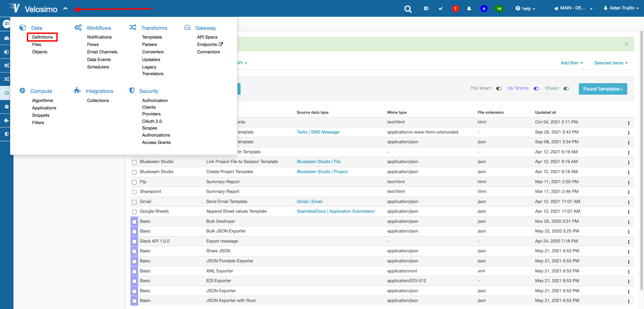
Task: Select Algorithms under Compute
Action: tap(43, 100)
